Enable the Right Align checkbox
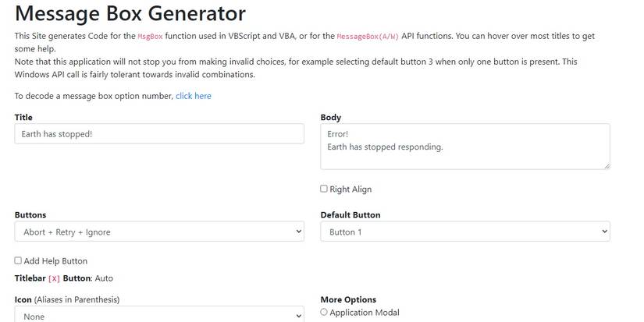Image resolution: width=644 pixels, height=322 pixels. [x=324, y=189]
